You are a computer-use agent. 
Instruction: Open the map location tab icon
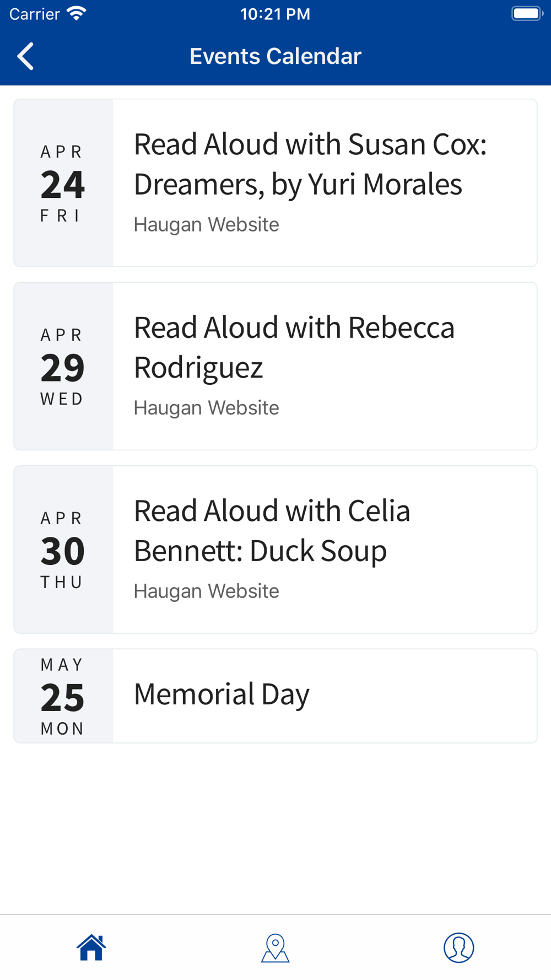pyautogui.click(x=275, y=947)
